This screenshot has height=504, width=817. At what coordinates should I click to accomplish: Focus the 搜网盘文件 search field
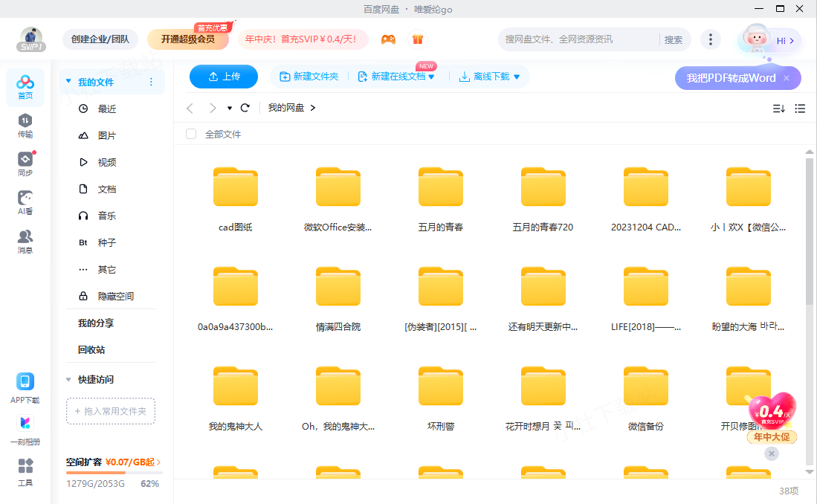[x=578, y=39]
